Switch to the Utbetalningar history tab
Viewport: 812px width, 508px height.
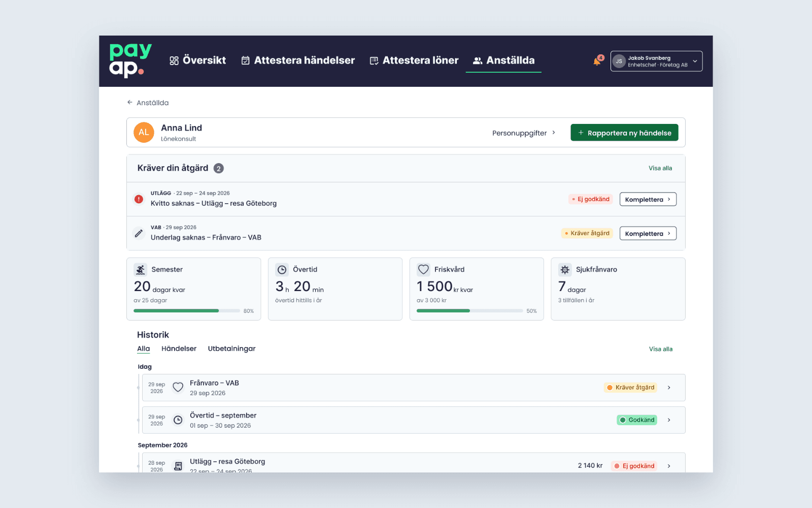click(231, 348)
